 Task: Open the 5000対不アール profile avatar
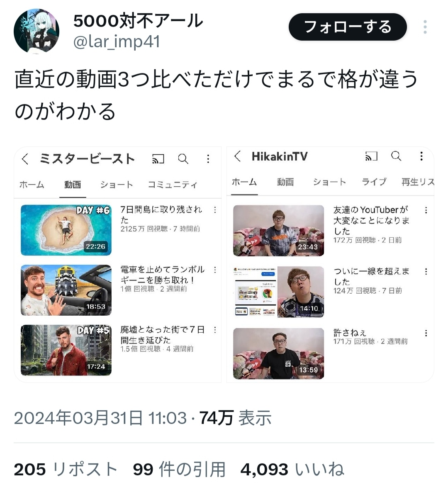coord(37,30)
